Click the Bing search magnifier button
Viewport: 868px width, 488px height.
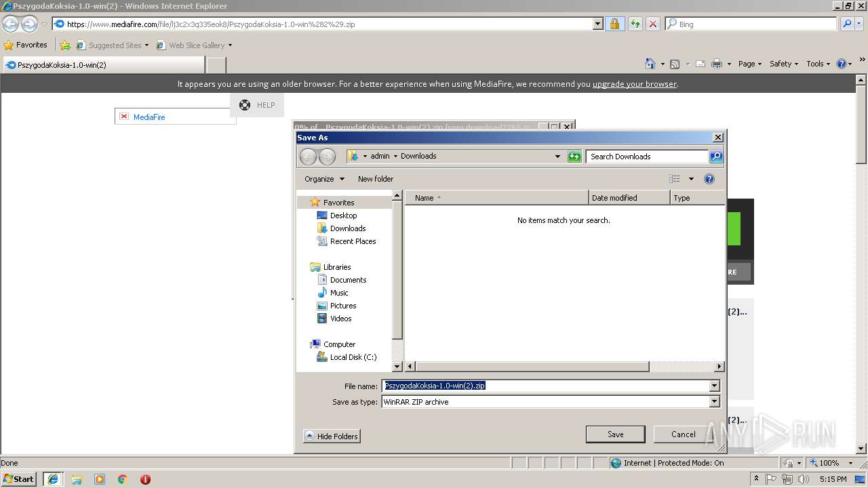pos(846,24)
